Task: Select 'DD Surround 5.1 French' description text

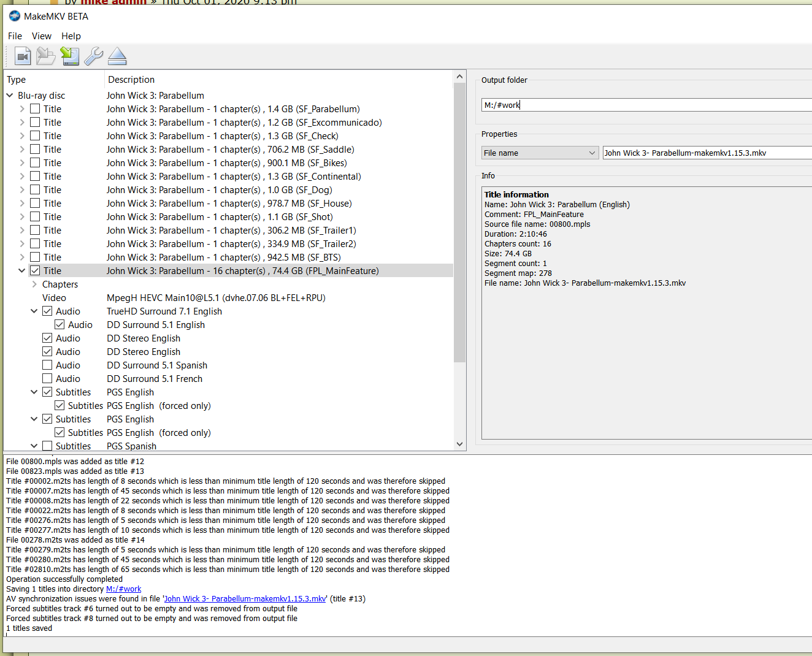Action: click(155, 379)
